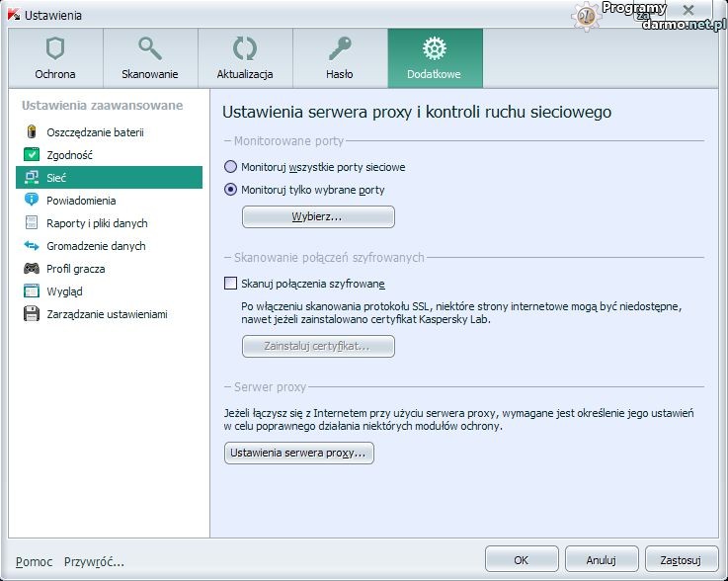Confirm with the OK button
The image size is (728, 581).
coord(522,559)
